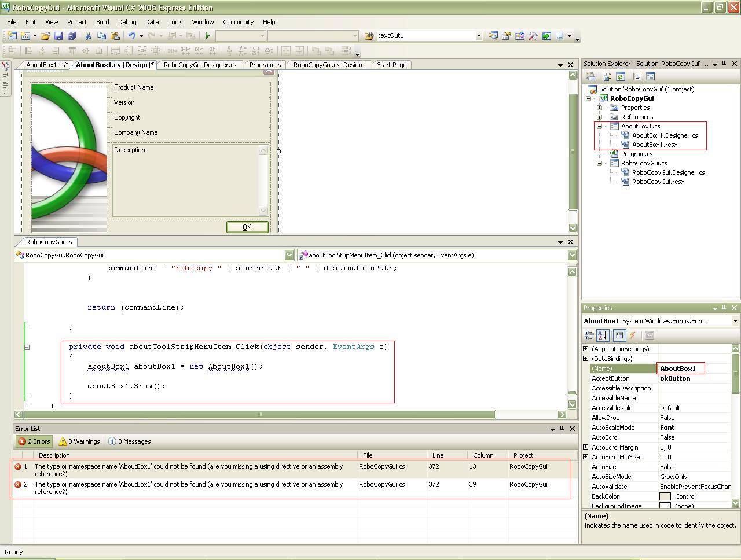Screen dimensions: 741x560
Task: Open the Build menu
Action: [102, 22]
